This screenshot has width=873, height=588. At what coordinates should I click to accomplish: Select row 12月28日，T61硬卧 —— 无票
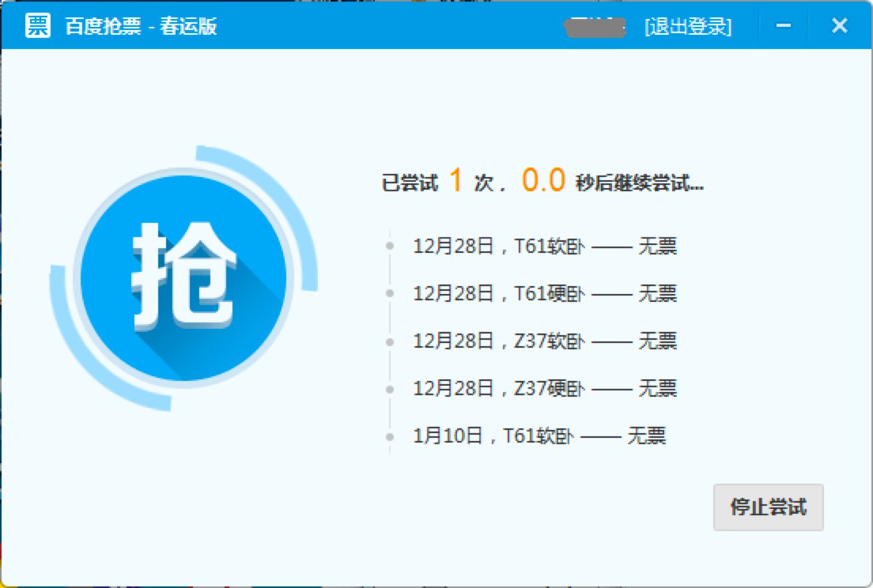[545, 293]
